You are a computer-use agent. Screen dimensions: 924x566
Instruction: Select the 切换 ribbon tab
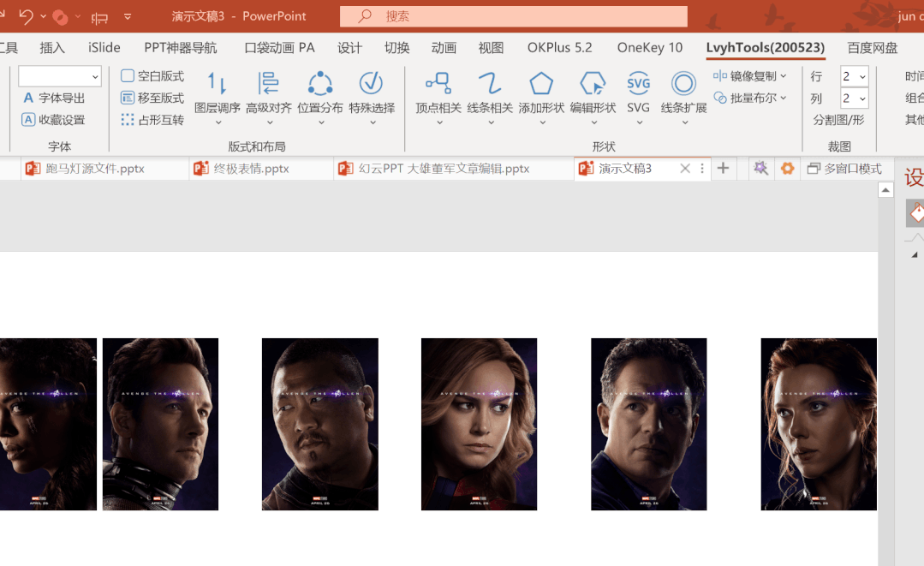pos(396,48)
